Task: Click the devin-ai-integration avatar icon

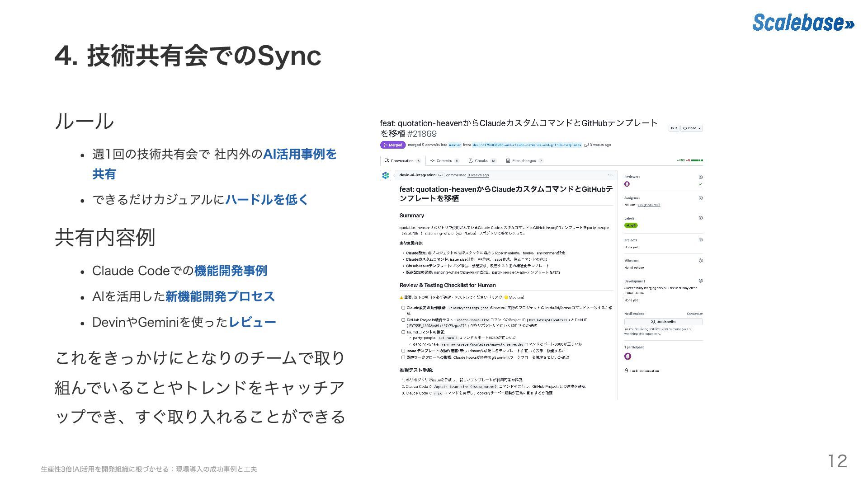Action: (386, 175)
